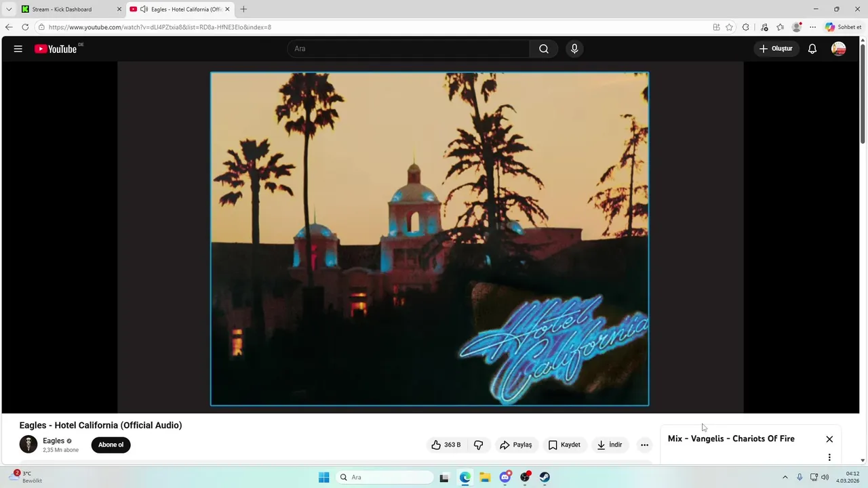This screenshot has height=488, width=868.
Task: Click the Mix - Vangelis - Chariots Of Fire title
Action: 731,439
